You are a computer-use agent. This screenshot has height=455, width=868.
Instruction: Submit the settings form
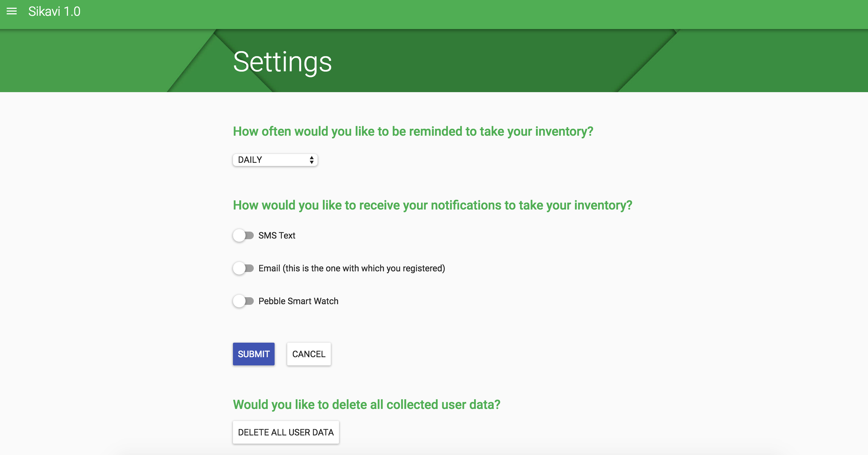coord(253,354)
